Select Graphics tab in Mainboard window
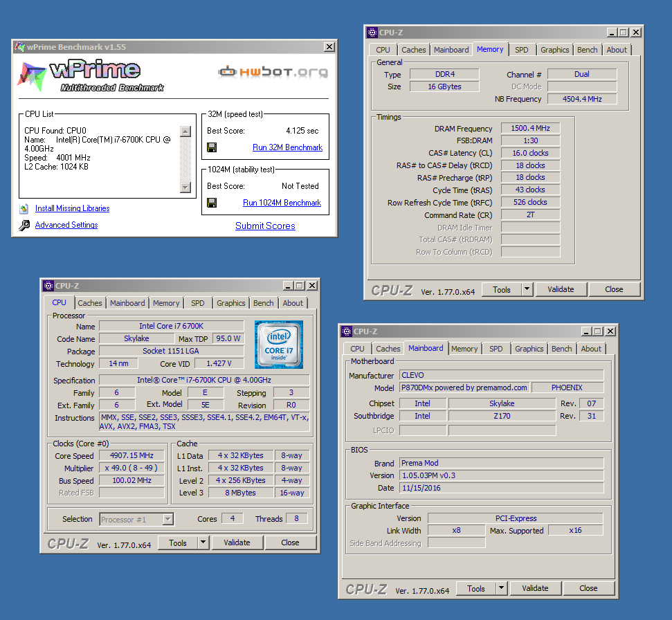Screen dimensions: 672x620 (x=529, y=349)
